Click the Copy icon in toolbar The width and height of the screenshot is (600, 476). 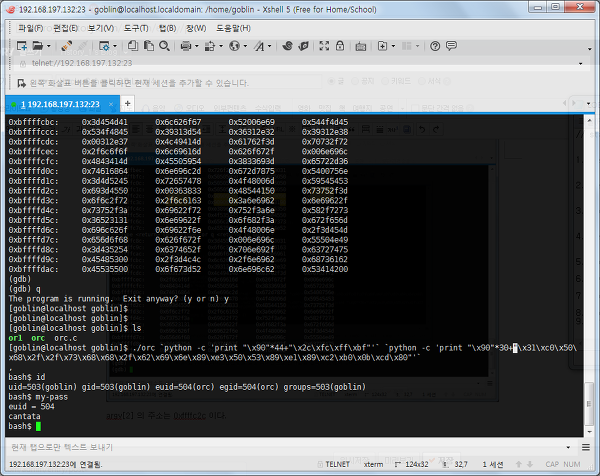point(132,46)
